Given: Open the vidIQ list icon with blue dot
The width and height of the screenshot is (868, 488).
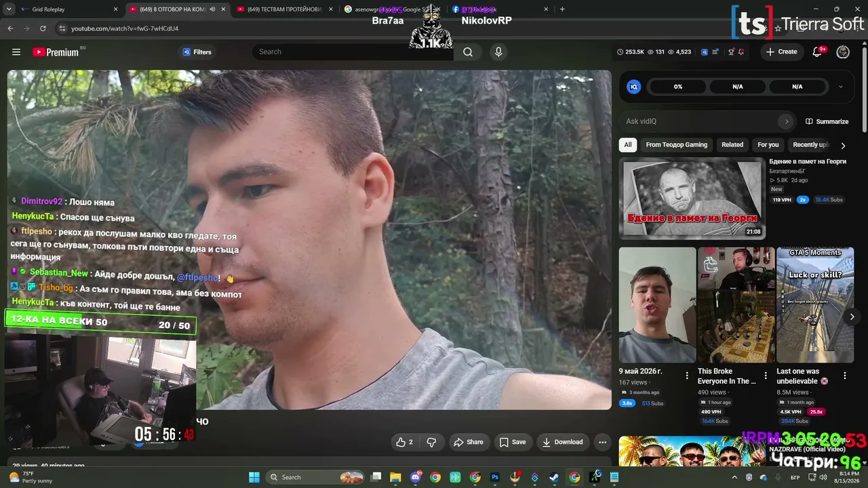Looking at the screenshot, I should tap(716, 52).
